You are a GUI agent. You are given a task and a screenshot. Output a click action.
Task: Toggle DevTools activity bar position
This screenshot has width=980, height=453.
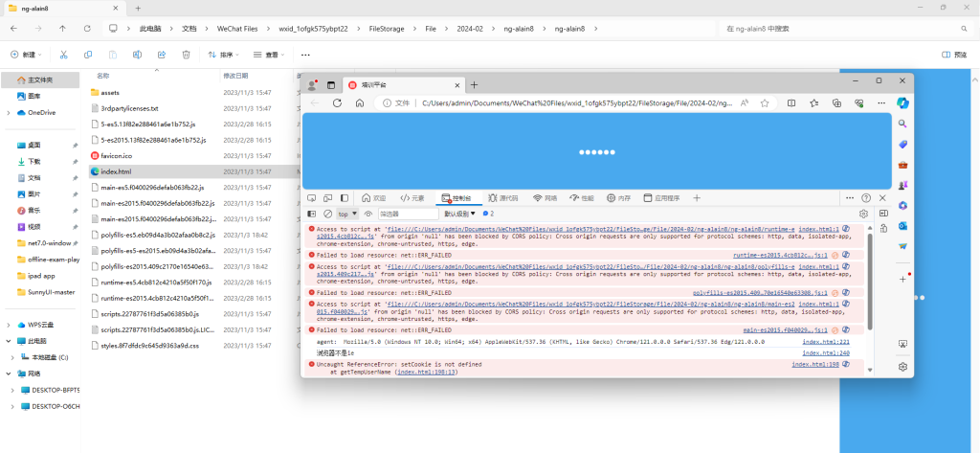click(x=344, y=198)
